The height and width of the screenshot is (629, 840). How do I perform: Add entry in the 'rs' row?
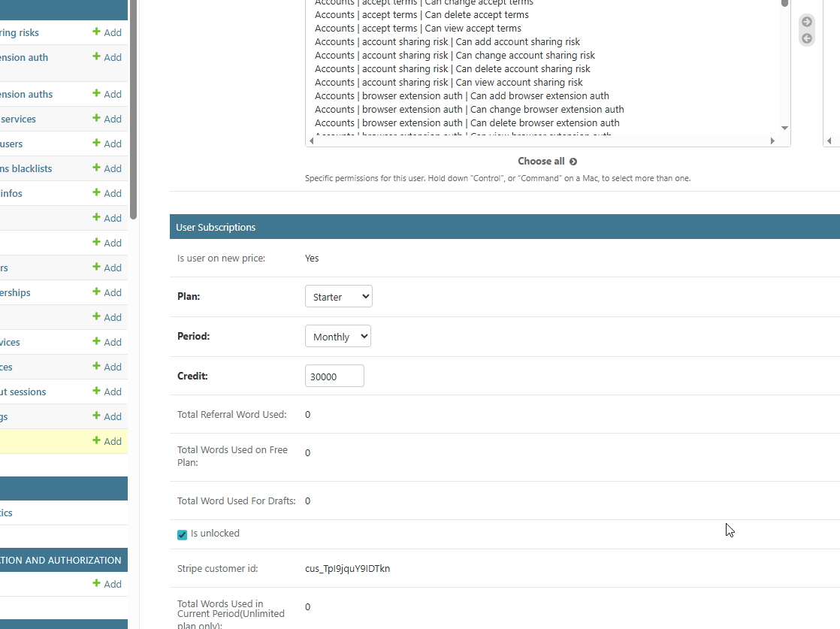pos(107,268)
